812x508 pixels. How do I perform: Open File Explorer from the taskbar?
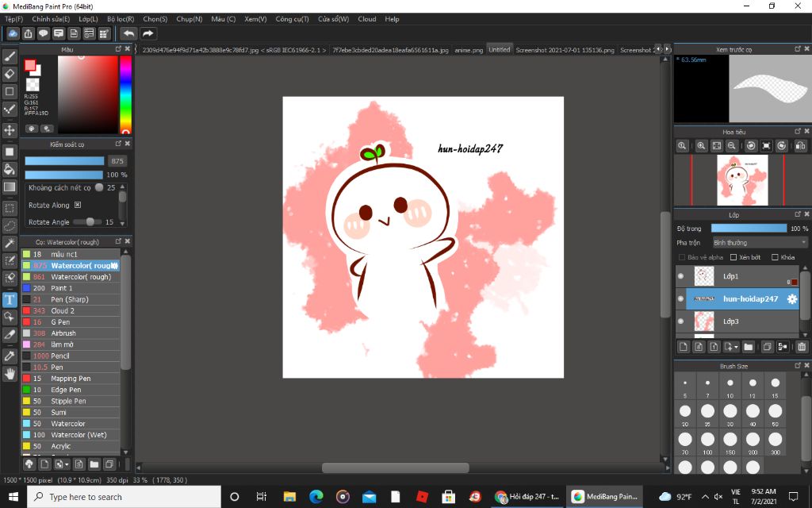[289, 497]
